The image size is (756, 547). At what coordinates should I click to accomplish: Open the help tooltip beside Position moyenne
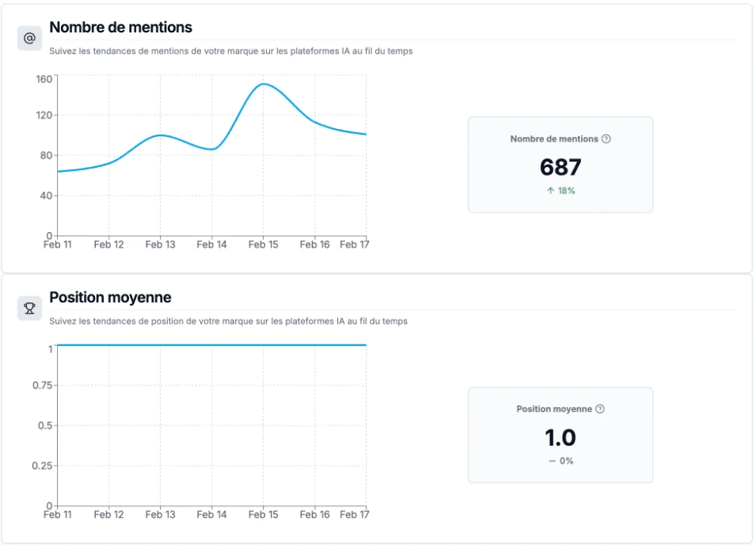[602, 409]
